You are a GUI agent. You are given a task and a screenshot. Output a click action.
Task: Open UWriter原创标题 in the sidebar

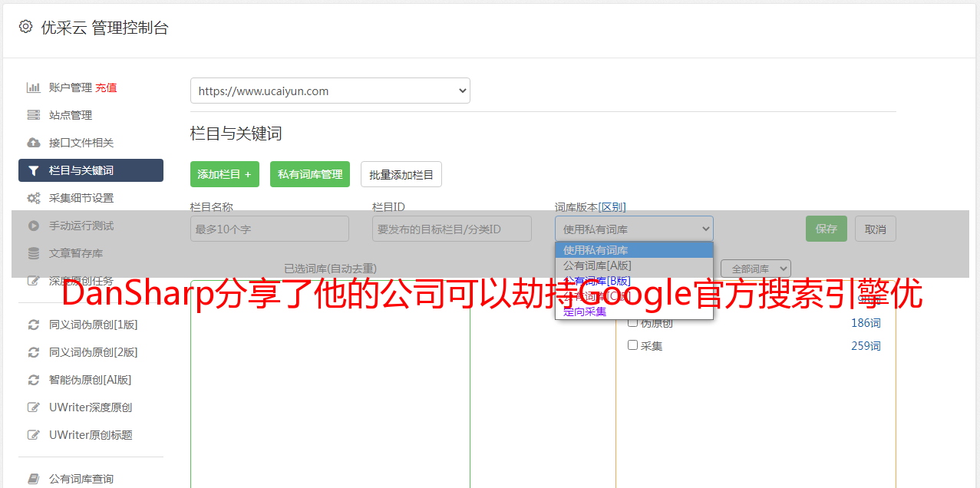(x=91, y=435)
